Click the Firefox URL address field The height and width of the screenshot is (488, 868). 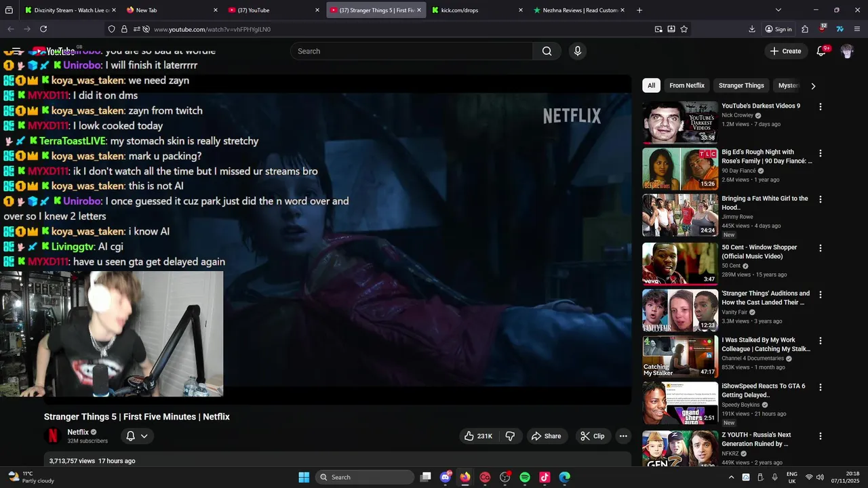400,29
